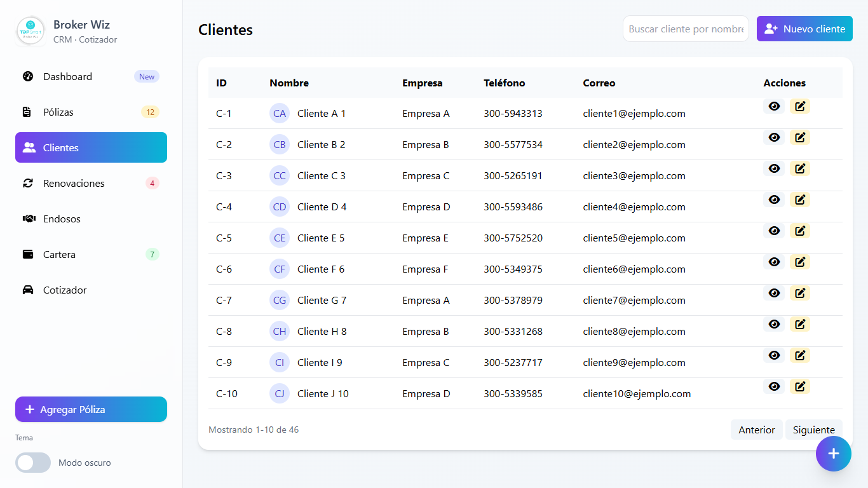Click the CD avatar of Cliente D 4

pos(280,207)
